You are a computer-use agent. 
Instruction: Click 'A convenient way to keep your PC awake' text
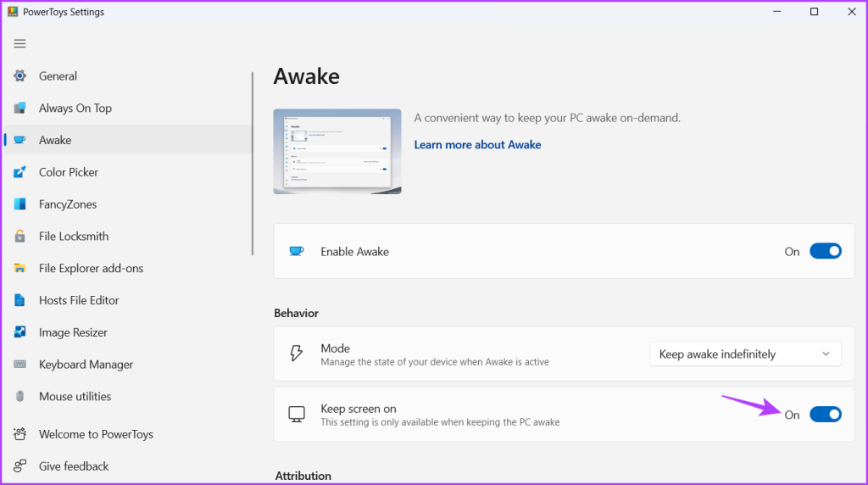548,118
